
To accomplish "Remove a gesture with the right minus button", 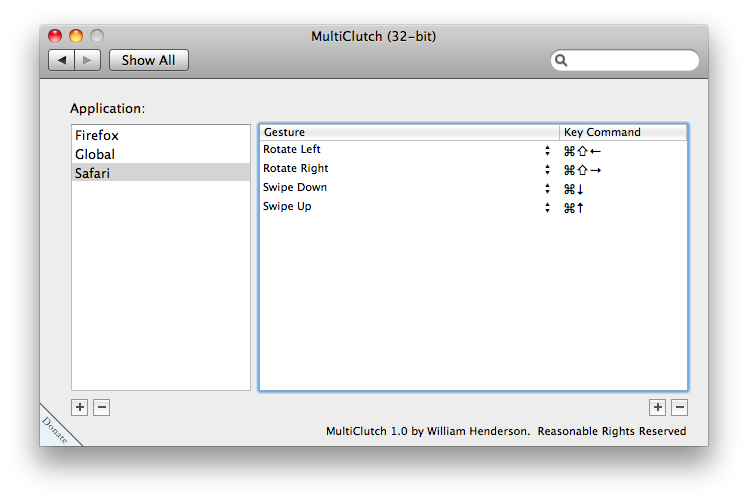I will point(679,407).
